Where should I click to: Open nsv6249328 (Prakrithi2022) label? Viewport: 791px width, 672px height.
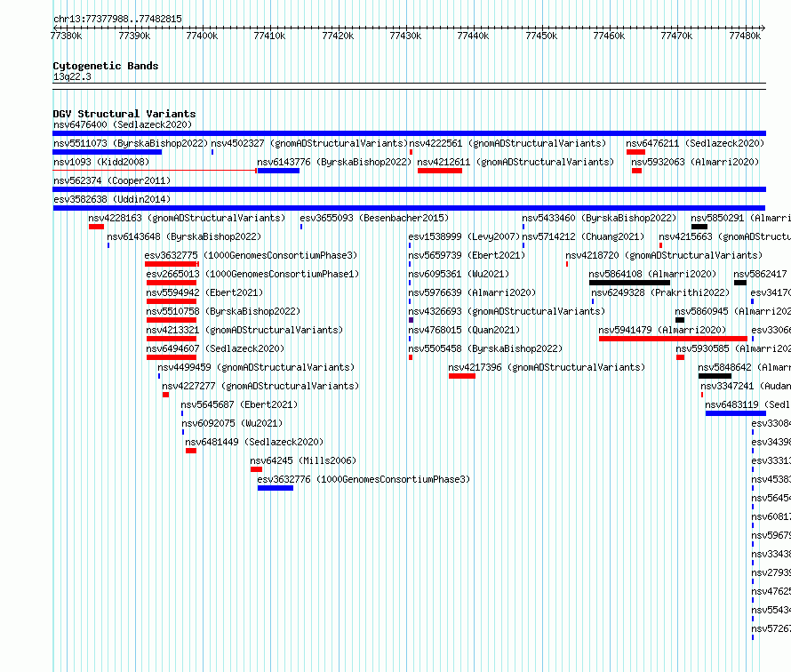point(660,292)
